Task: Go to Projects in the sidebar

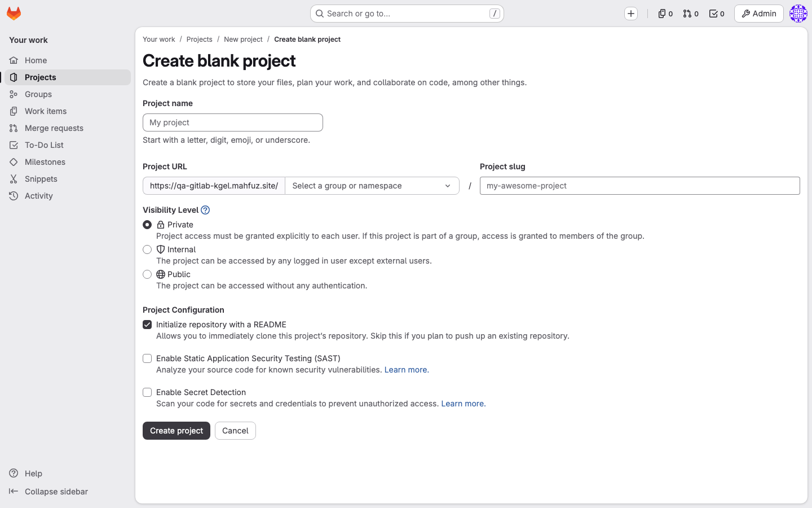Action: (68, 77)
